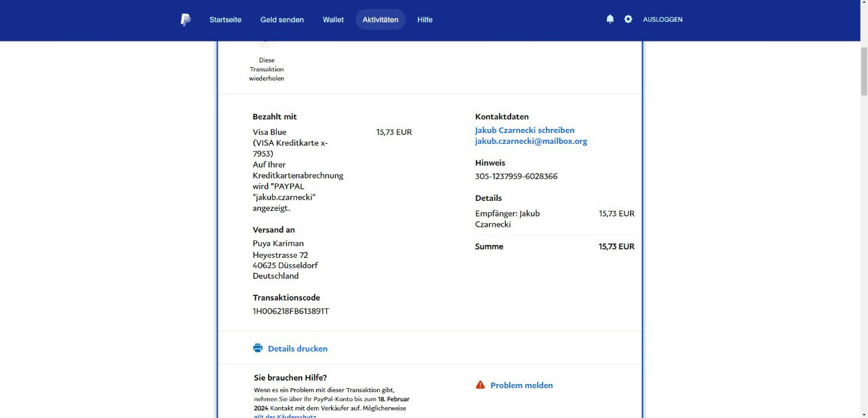868x418 pixels.
Task: Click the PayPal logo in the header
Action: pos(185,20)
